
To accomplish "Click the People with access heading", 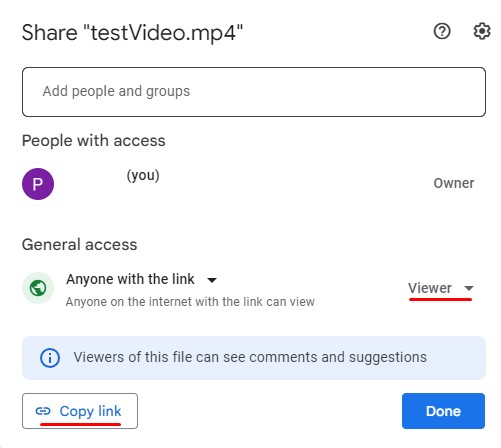I will [x=94, y=141].
